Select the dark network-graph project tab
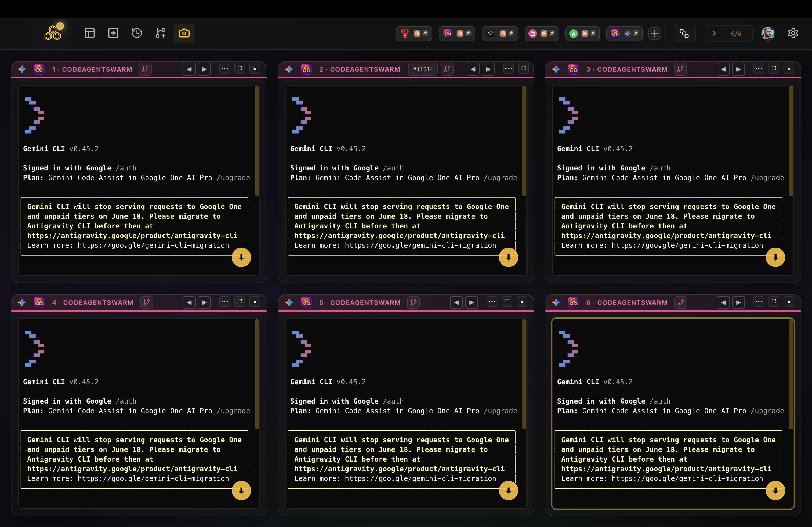The image size is (812, 527). click(500, 33)
